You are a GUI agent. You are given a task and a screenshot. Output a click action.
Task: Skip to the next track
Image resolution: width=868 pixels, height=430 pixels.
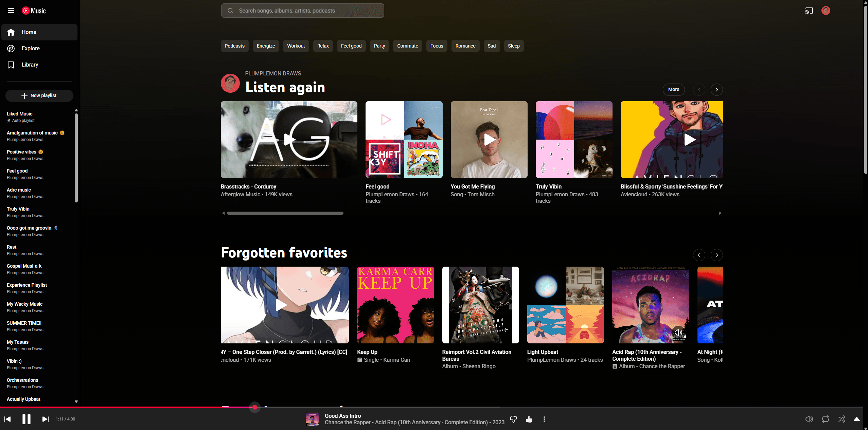pyautogui.click(x=45, y=419)
